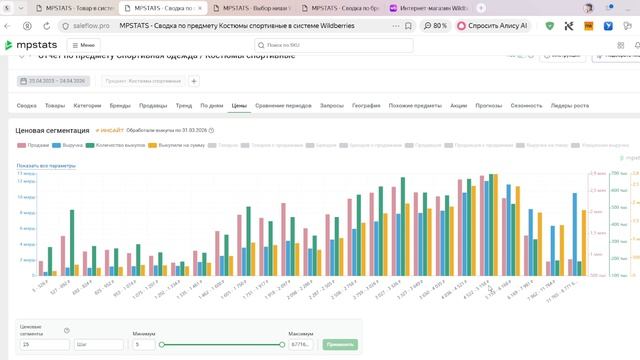Expand the tab list chevron
The image size is (640, 360).
(20, 8)
